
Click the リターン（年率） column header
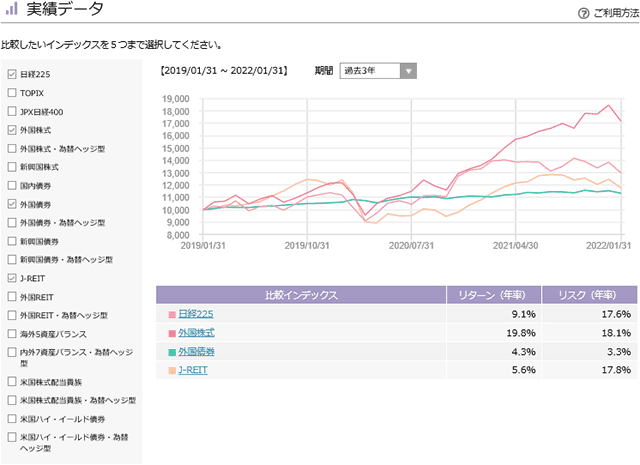pyautogui.click(x=493, y=295)
